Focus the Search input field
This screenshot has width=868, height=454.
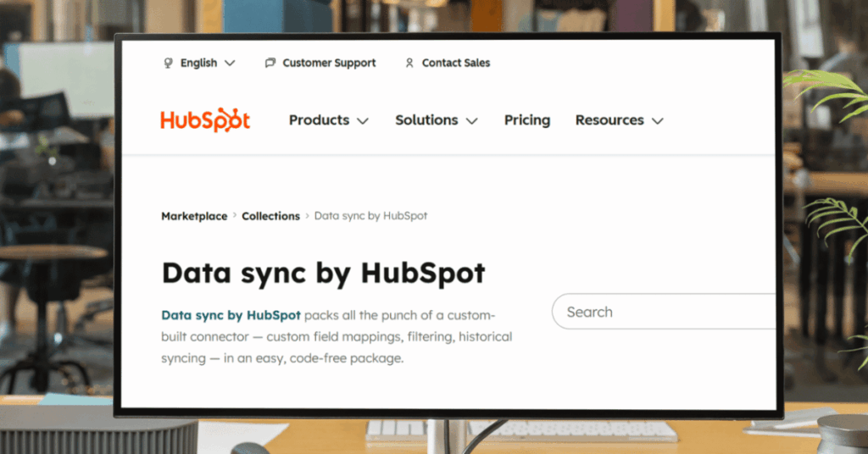(664, 312)
